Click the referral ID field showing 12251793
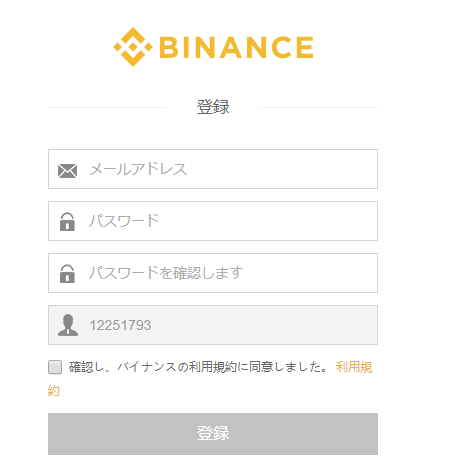This screenshot has height=467, width=450. (213, 325)
